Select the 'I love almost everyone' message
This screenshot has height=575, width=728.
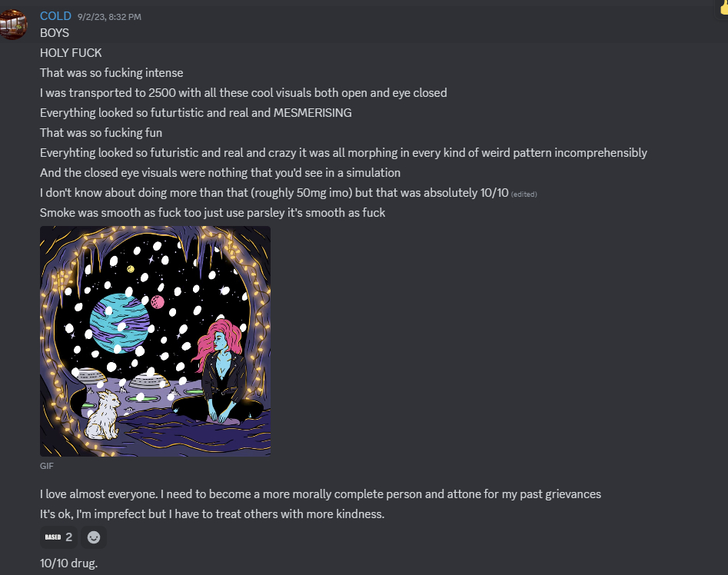[321, 494]
